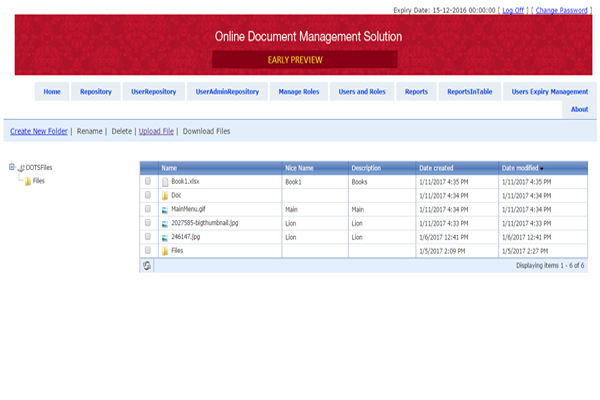The width and height of the screenshot is (600, 400).
Task: Collapse the OOTSFiles tree node
Action: click(x=10, y=168)
